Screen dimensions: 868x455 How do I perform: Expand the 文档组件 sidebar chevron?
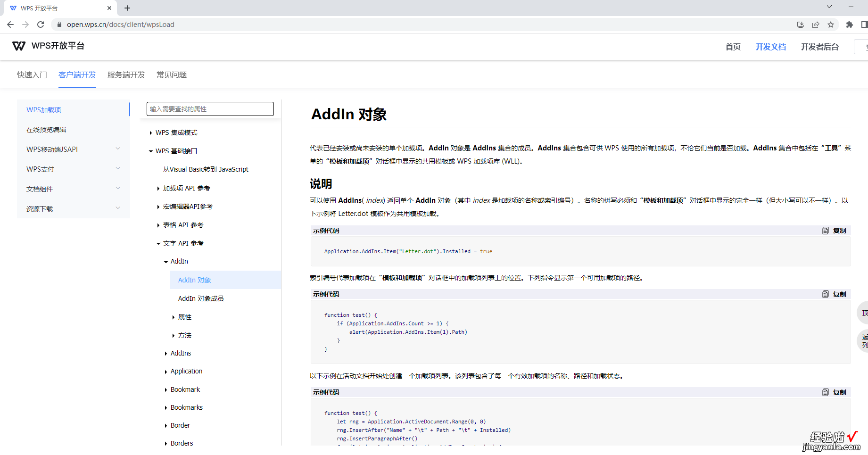tap(118, 188)
